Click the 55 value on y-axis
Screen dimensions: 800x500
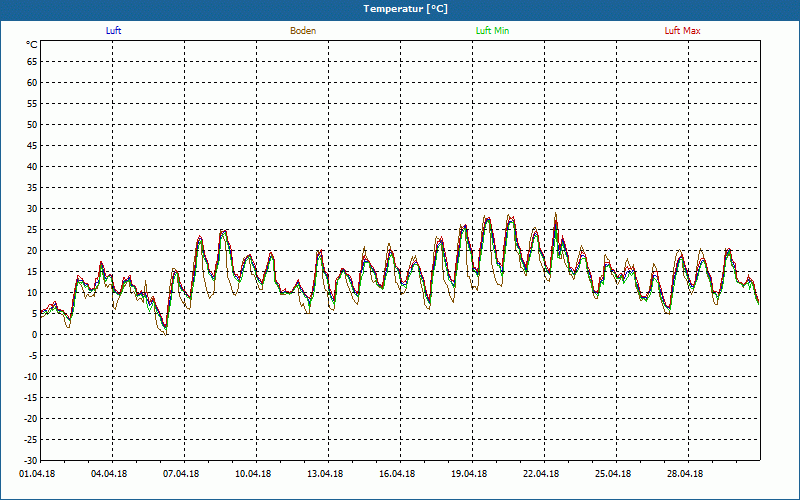click(x=32, y=104)
